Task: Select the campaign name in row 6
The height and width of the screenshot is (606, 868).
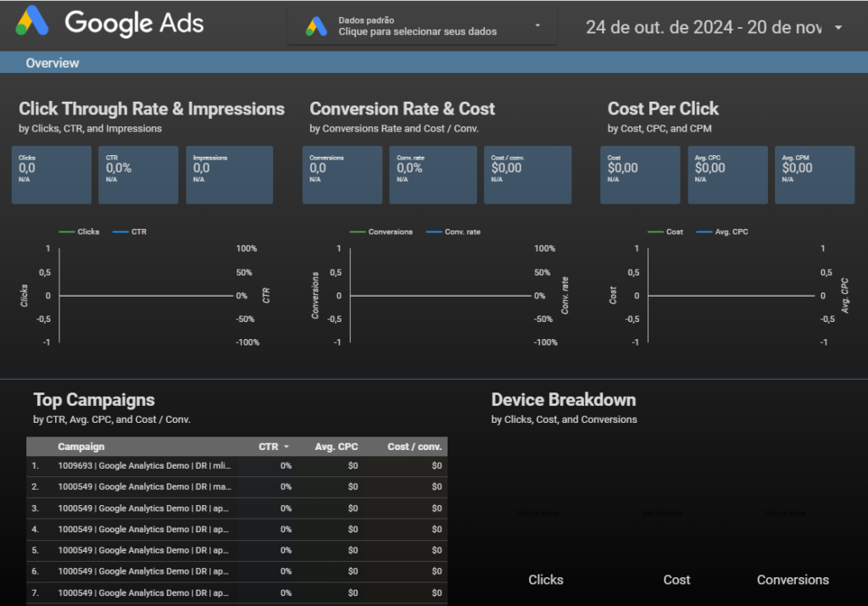Action: coord(143,572)
